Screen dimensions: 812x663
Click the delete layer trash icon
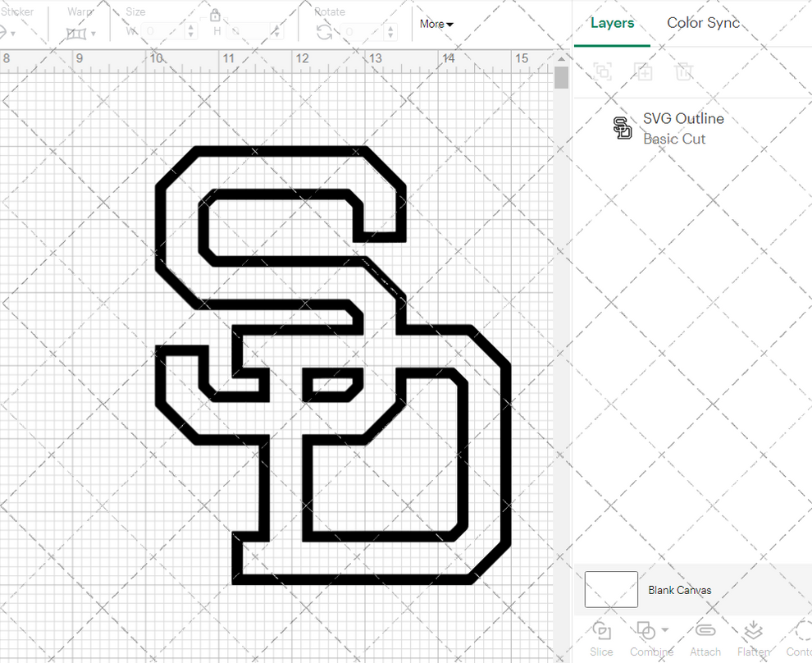pyautogui.click(x=684, y=71)
